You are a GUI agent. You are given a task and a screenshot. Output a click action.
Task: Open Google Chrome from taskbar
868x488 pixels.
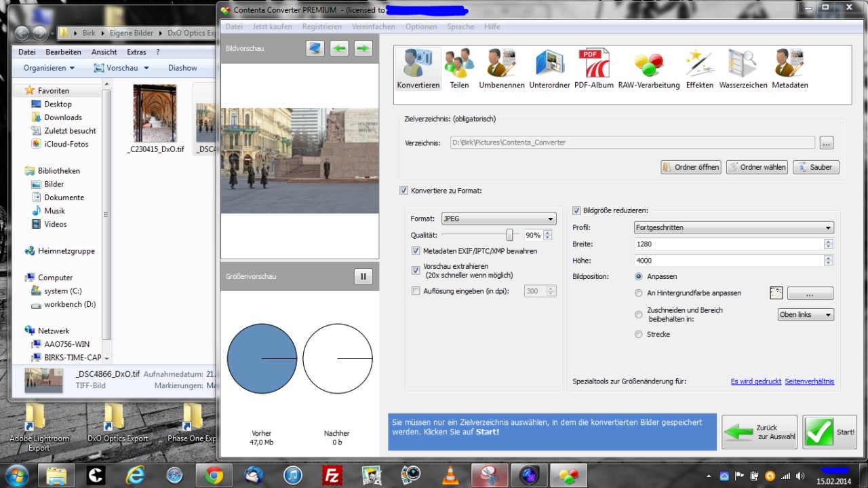coord(214,475)
